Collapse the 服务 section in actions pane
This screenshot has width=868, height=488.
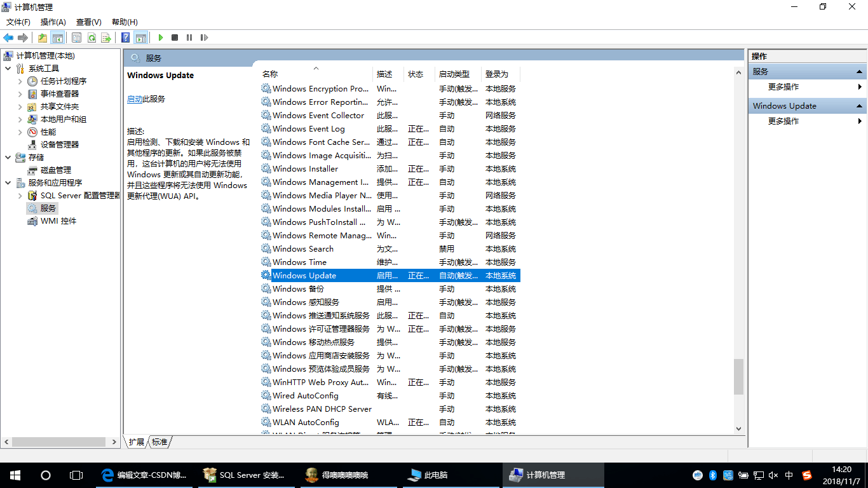coord(859,72)
